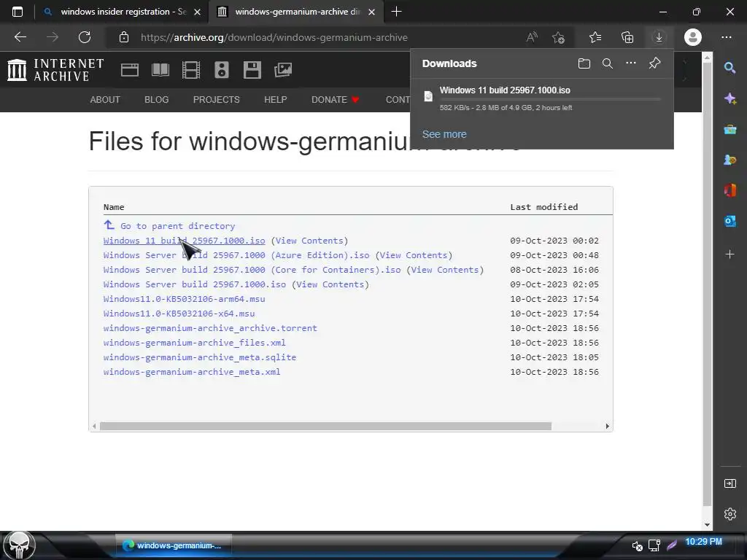The image size is (747, 560).
Task: Open Windows Server build 25967.1000.iso link
Action: [x=194, y=284]
